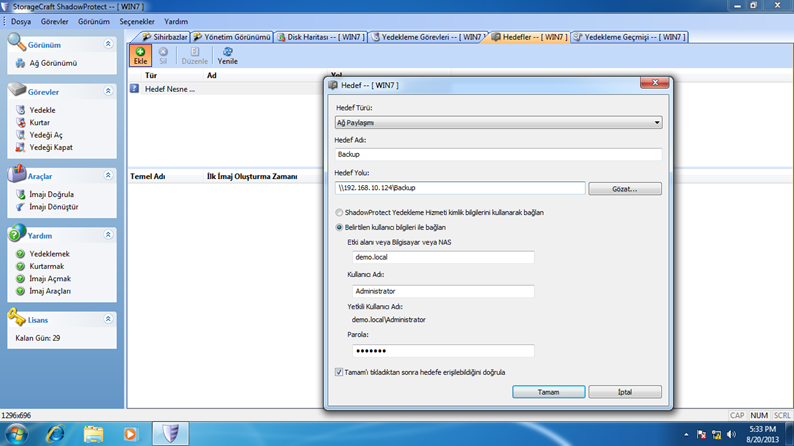Click the Düzenle toolbar icon

point(194,55)
